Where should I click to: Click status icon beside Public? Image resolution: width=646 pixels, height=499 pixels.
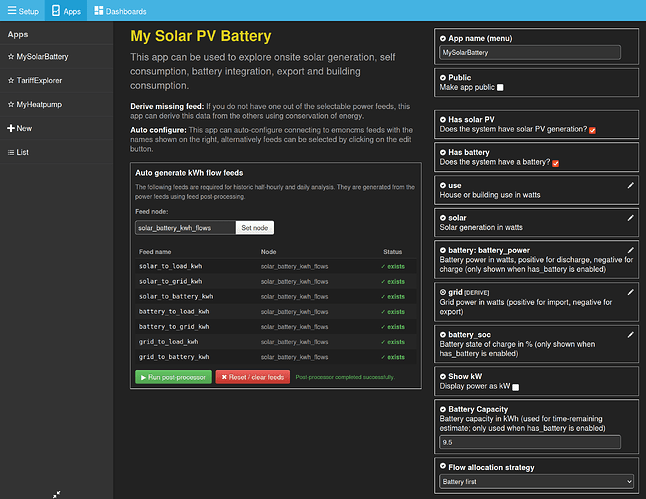click(x=443, y=77)
